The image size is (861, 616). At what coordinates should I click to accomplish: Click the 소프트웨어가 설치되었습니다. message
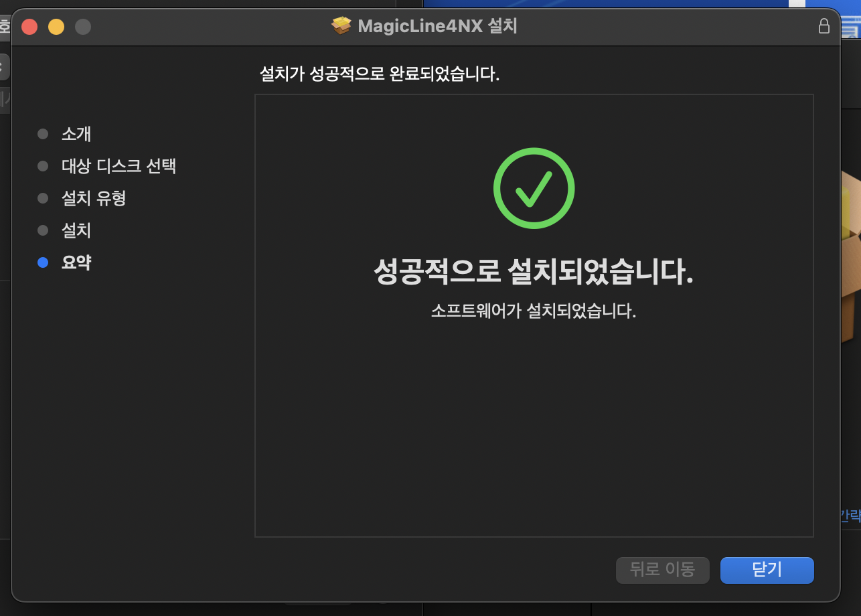pos(534,311)
